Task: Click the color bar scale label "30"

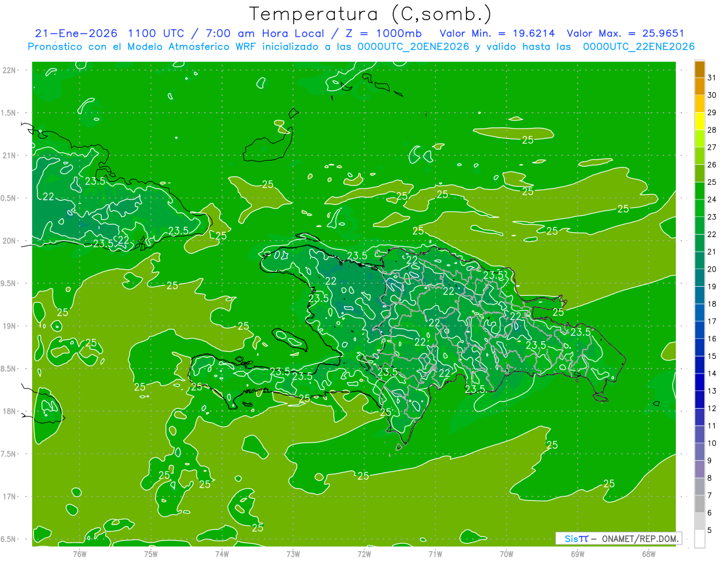Action: pyautogui.click(x=712, y=95)
